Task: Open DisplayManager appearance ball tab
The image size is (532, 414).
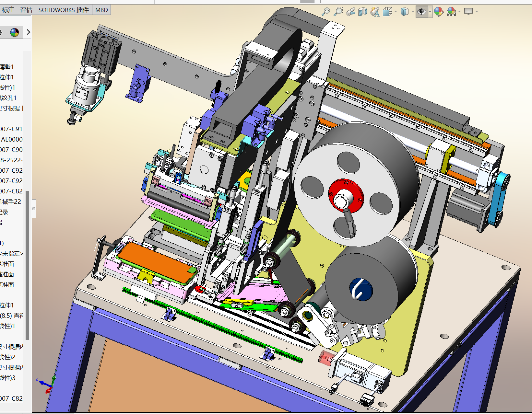Action: (x=15, y=32)
